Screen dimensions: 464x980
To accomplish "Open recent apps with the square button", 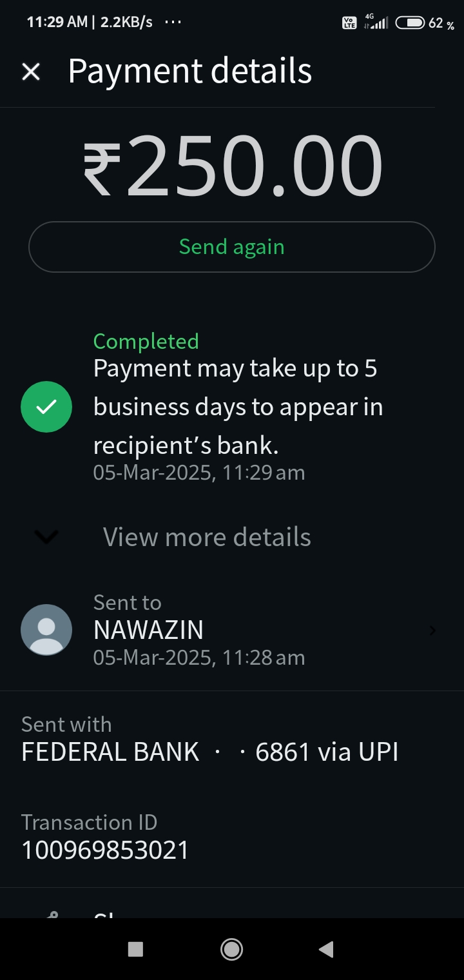I will coord(135,949).
